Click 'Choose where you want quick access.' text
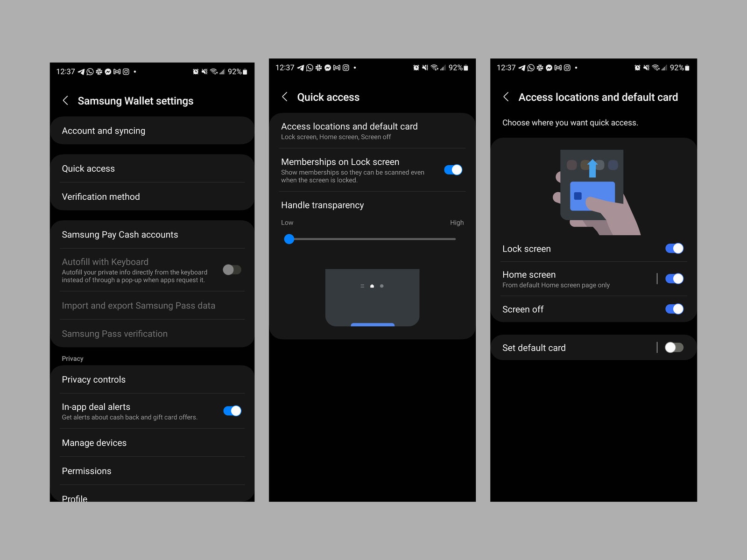Image resolution: width=747 pixels, height=560 pixels. (x=570, y=123)
